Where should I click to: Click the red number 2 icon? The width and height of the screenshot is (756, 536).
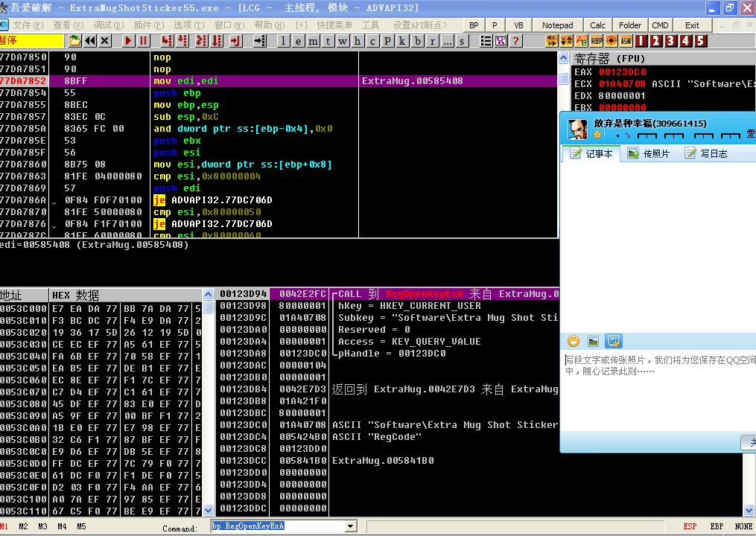[655, 41]
